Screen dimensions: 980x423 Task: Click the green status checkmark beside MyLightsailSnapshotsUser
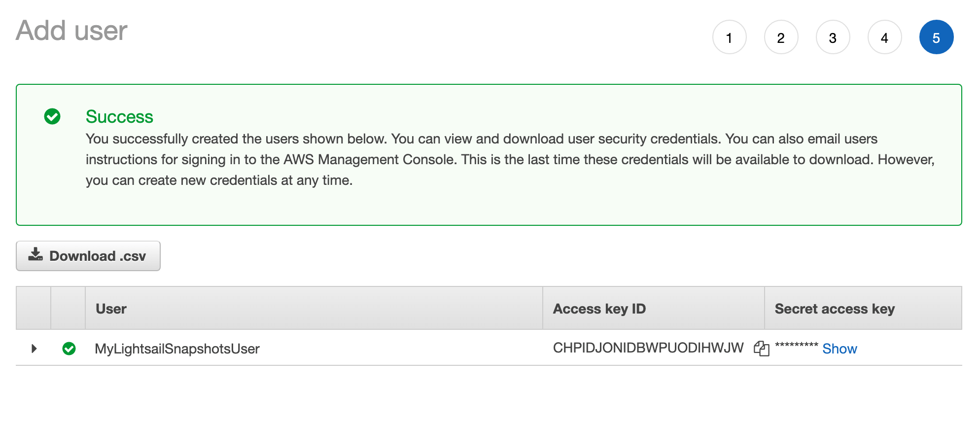(x=69, y=349)
